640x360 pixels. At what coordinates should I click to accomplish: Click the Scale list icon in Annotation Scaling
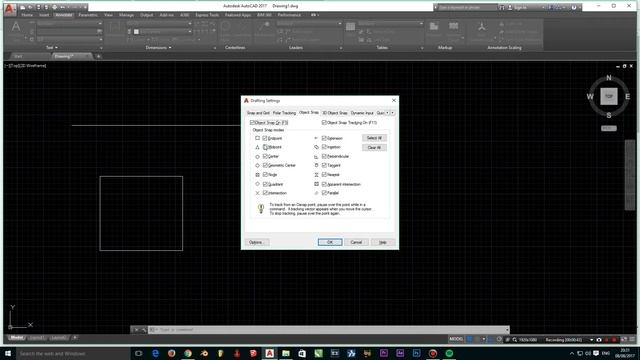pos(501,24)
